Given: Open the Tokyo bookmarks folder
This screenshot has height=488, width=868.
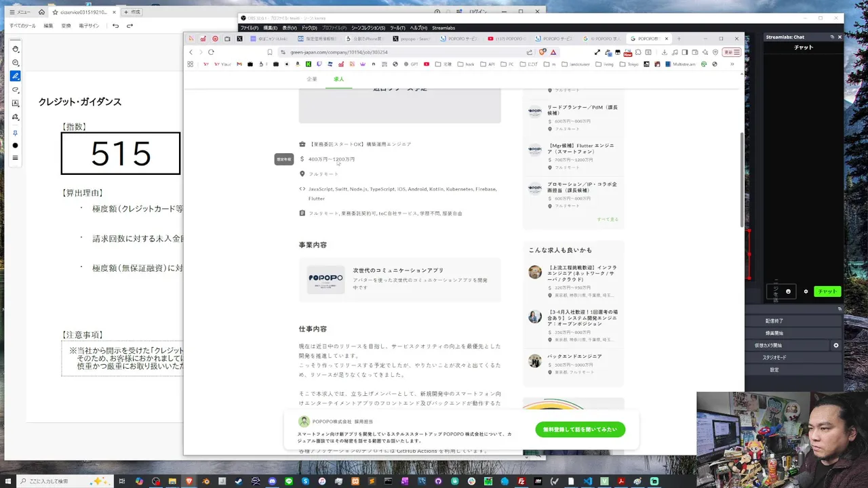Looking at the screenshot, I should [629, 64].
